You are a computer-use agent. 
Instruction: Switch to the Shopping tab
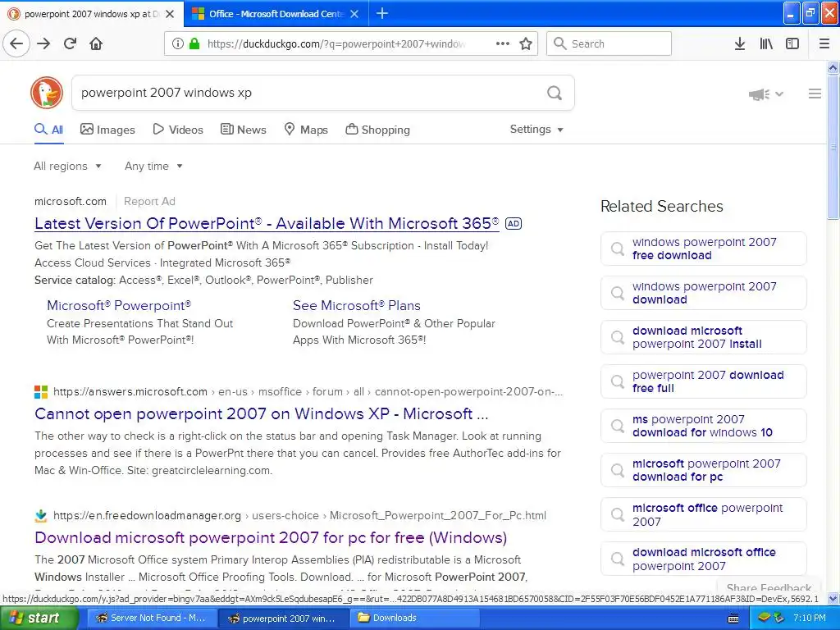pos(377,129)
